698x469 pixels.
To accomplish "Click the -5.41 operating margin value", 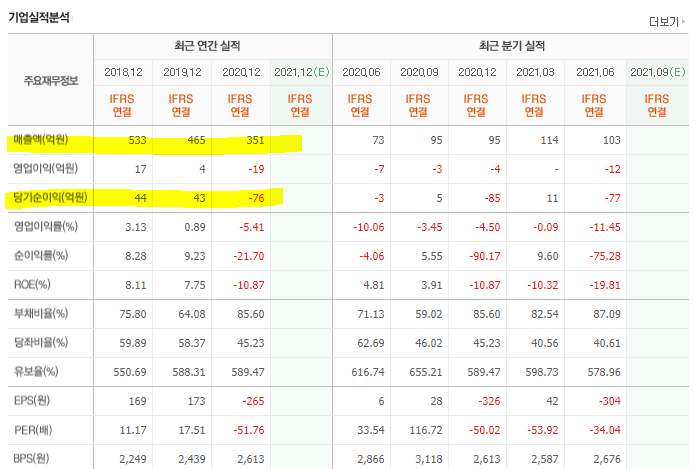I will click(x=252, y=227).
